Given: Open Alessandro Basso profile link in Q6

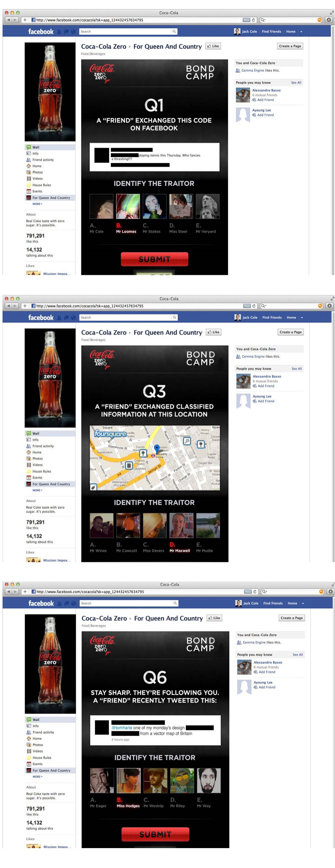Looking at the screenshot, I should point(268,662).
